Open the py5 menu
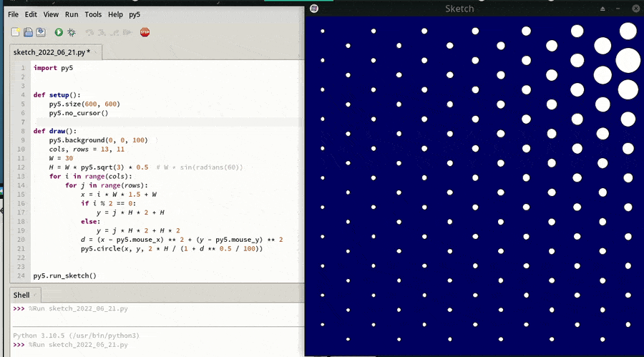This screenshot has width=644, height=357. pos(135,14)
